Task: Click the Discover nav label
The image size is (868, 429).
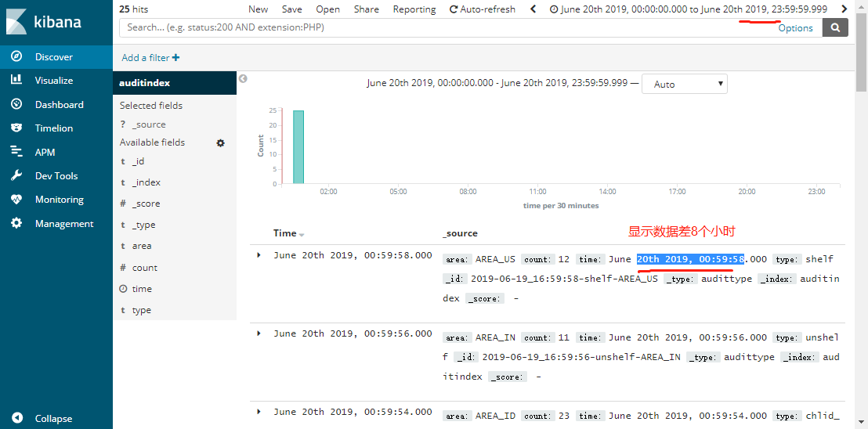Action: click(x=54, y=57)
